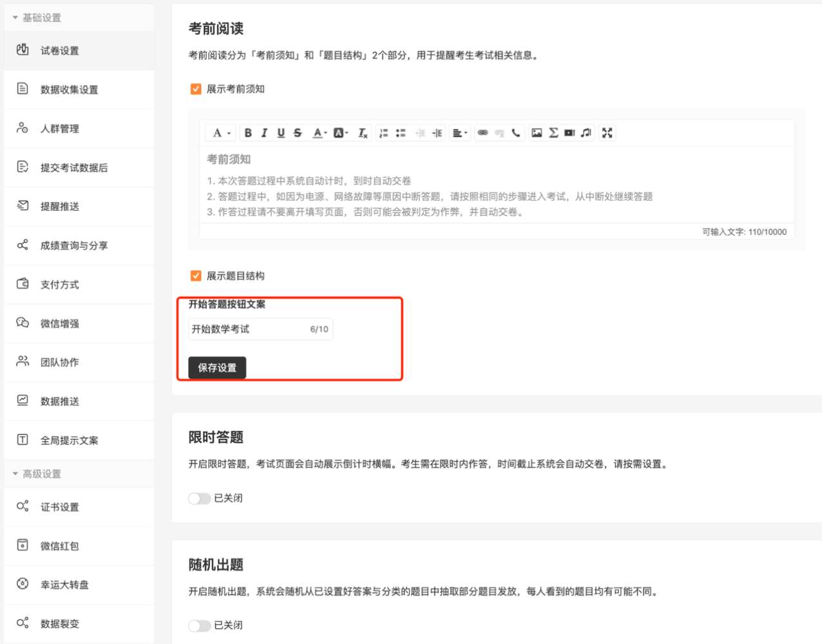Toggle strikethrough formatting in the editor

(x=298, y=133)
